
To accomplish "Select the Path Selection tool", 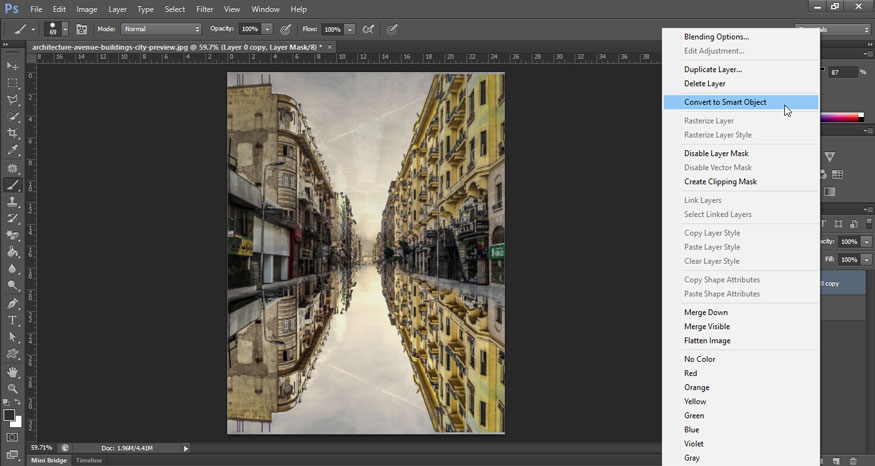I will click(x=12, y=337).
